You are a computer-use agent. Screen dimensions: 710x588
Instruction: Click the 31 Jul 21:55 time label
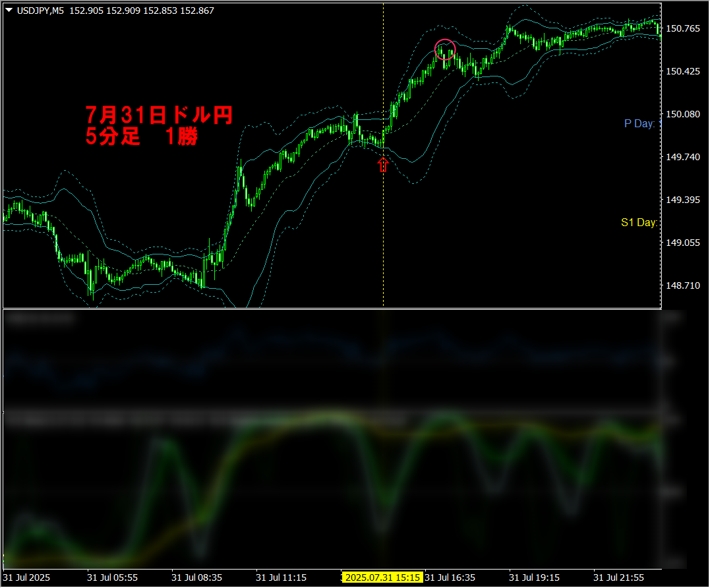click(619, 577)
